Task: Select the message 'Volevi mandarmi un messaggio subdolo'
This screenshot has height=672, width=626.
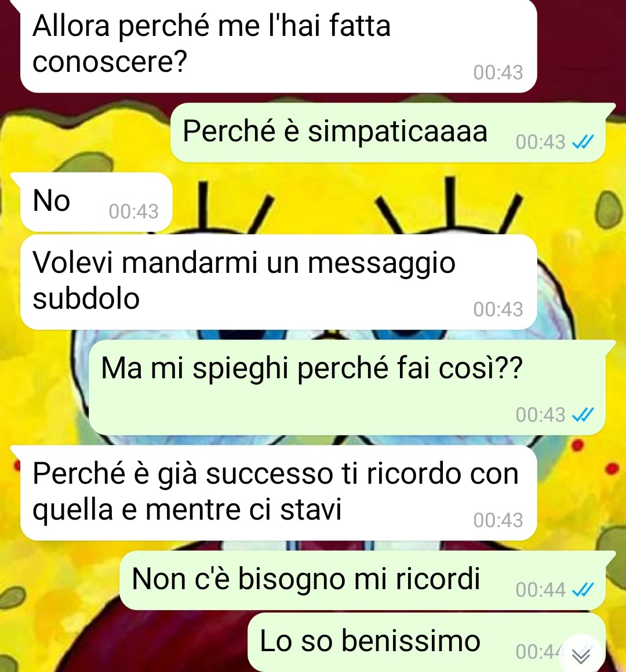Action: click(279, 282)
